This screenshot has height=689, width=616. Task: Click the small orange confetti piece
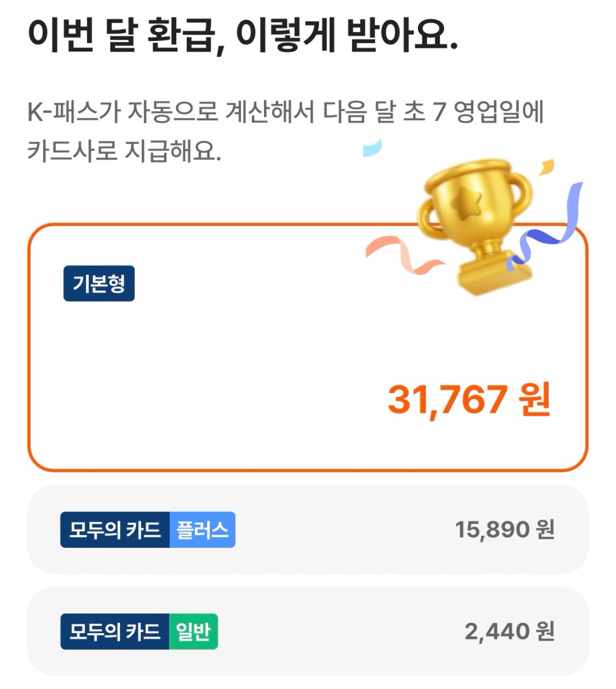coord(546,167)
